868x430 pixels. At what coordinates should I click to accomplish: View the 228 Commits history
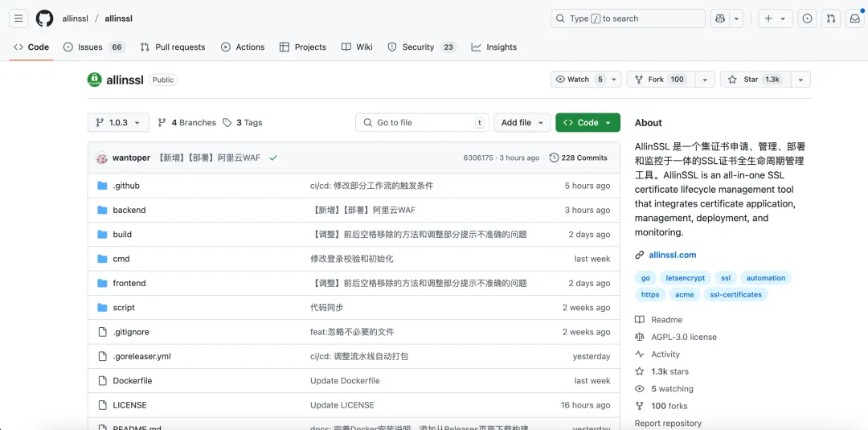(578, 158)
